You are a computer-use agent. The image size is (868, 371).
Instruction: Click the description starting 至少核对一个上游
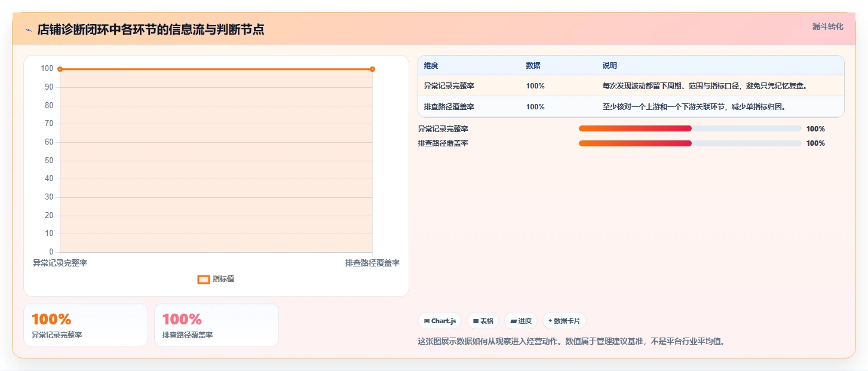[694, 107]
